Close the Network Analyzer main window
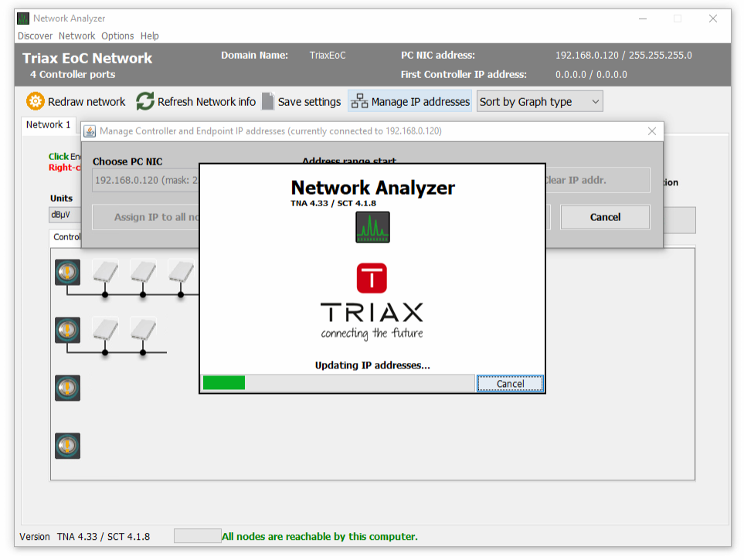Viewport: 744px width, 560px height. click(x=712, y=19)
